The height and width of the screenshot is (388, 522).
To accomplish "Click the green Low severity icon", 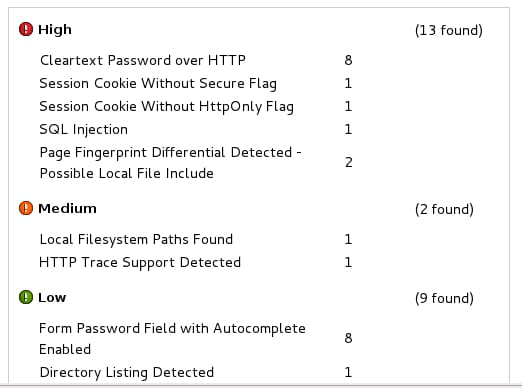I will tap(26, 297).
